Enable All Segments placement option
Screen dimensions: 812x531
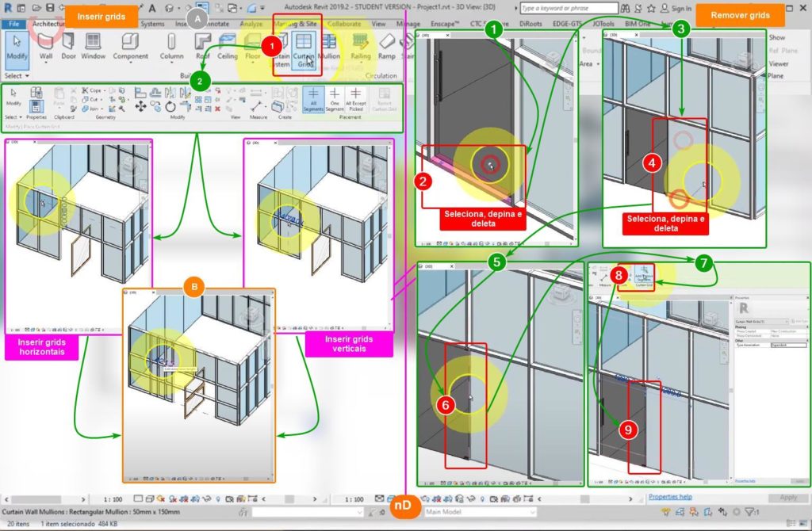pyautogui.click(x=312, y=100)
